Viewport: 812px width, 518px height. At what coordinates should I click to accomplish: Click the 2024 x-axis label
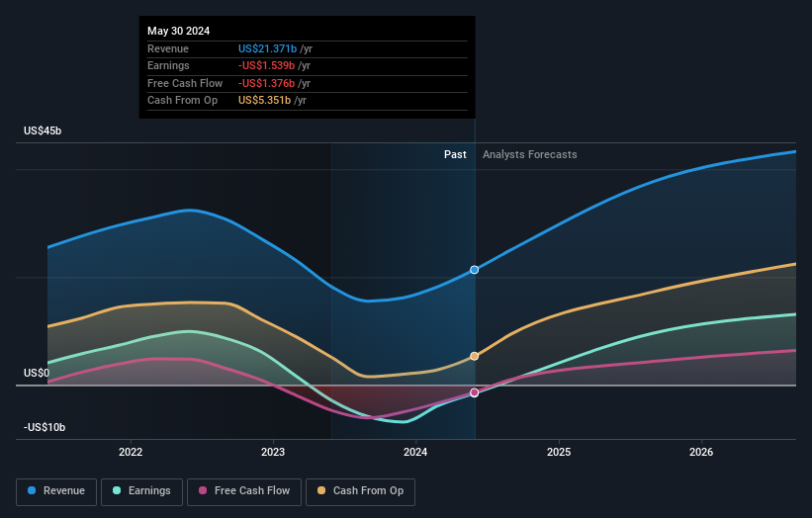click(415, 452)
